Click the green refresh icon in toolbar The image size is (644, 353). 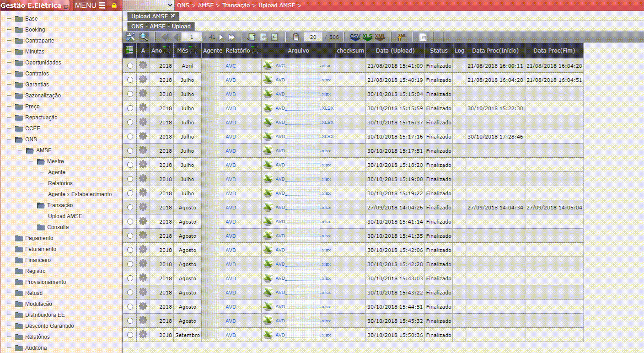[x=251, y=37]
